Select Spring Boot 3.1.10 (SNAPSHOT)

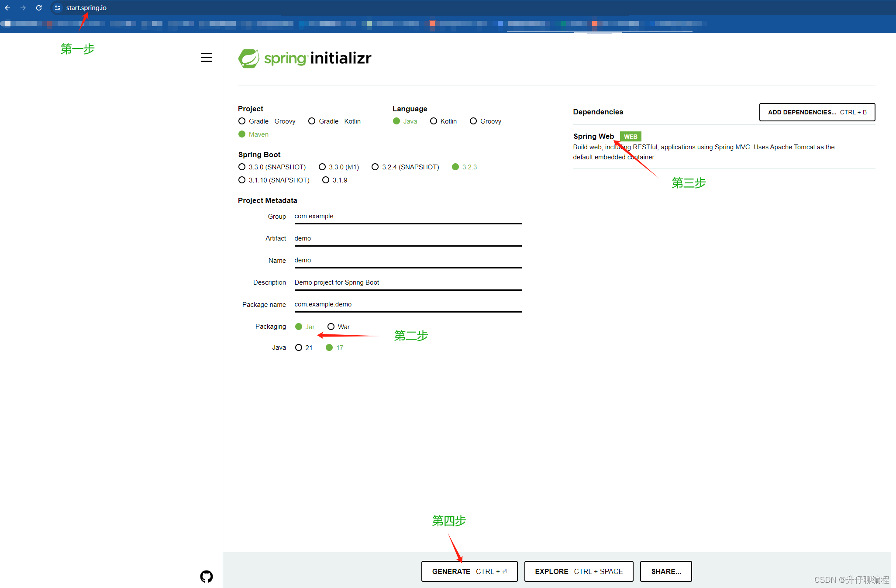[x=274, y=180]
